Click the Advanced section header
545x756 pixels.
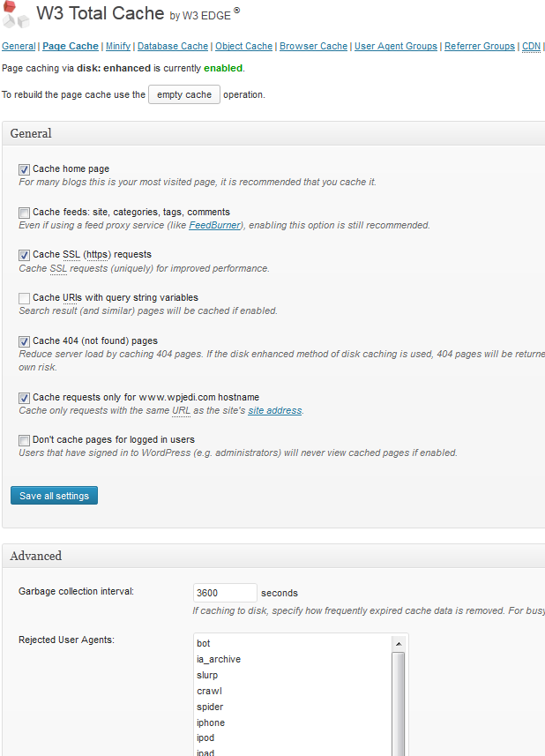point(273,556)
